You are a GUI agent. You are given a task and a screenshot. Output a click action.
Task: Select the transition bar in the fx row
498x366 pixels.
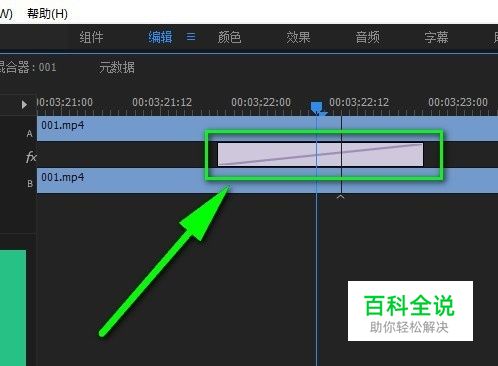click(320, 154)
